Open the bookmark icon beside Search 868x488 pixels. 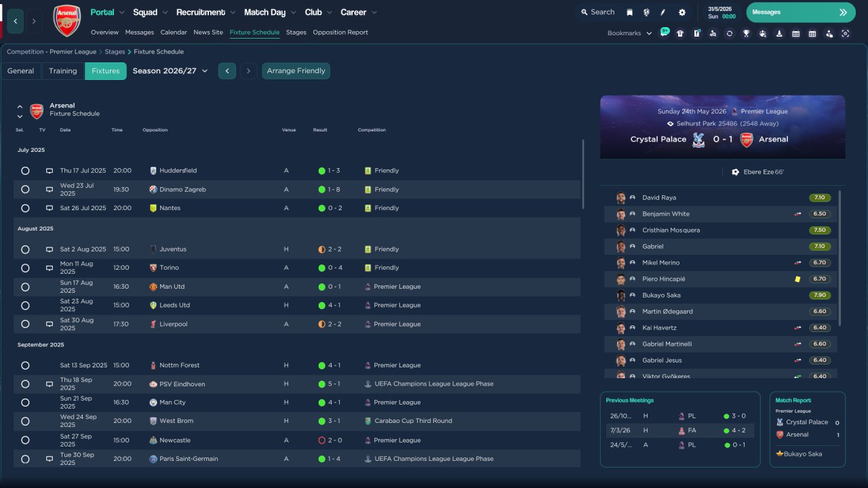629,12
